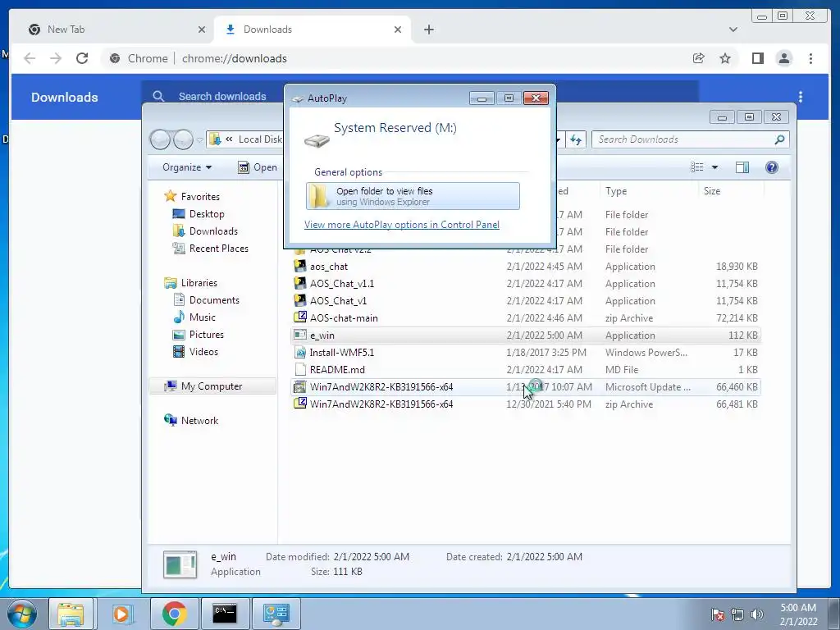Viewport: 840px width, 630px height.
Task: Open the new tab plus button
Action: (428, 30)
